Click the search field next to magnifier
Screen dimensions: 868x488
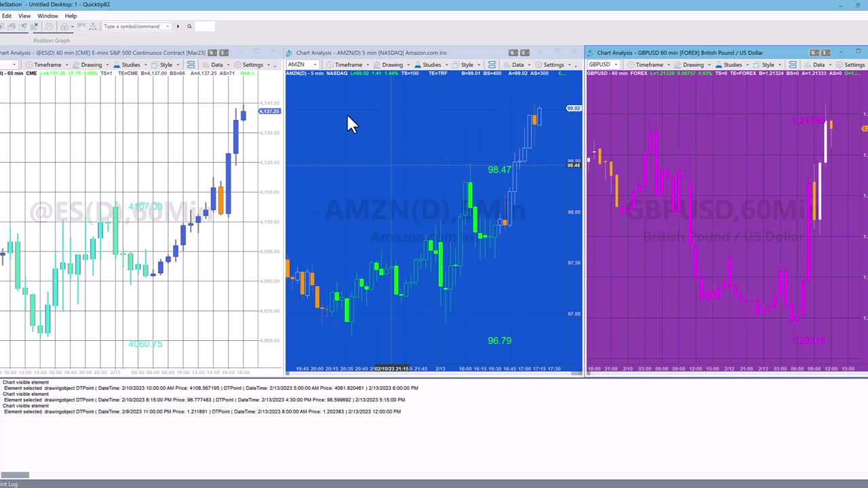pos(205,26)
